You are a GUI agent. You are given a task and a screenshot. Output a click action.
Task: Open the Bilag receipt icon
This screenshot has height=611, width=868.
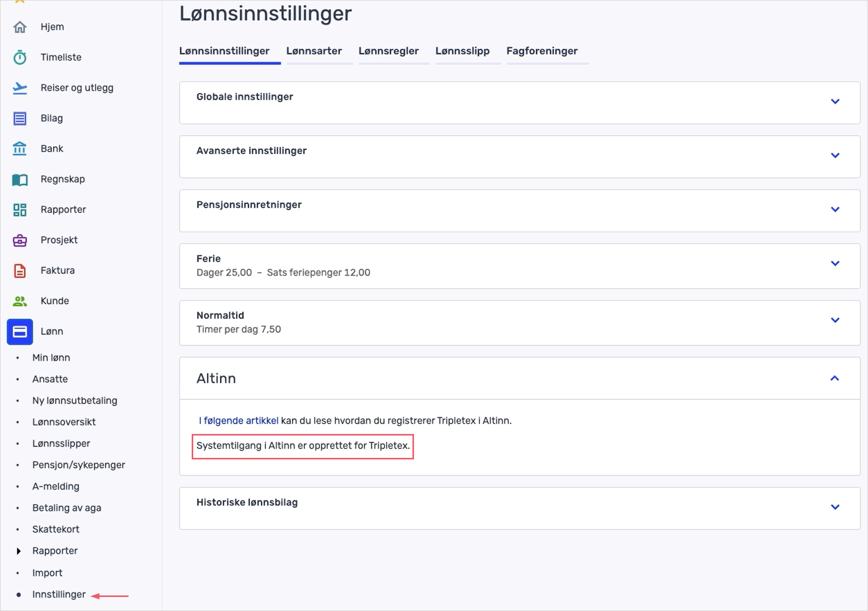[20, 118]
